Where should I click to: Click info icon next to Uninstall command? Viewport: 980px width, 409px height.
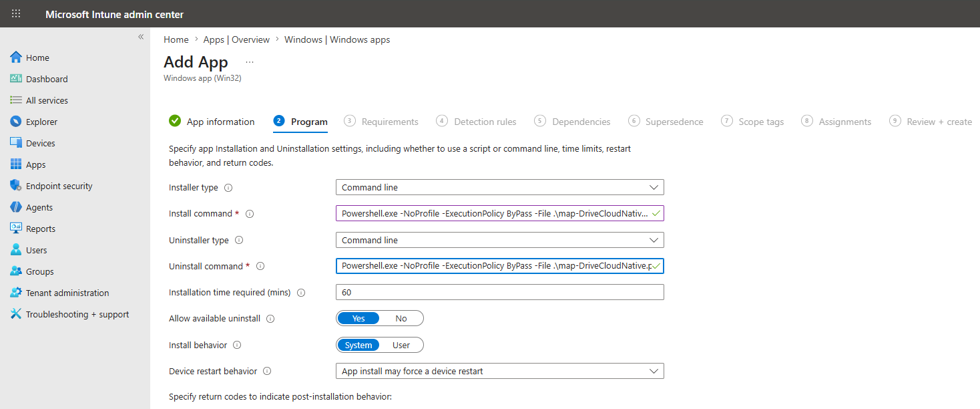tap(260, 266)
